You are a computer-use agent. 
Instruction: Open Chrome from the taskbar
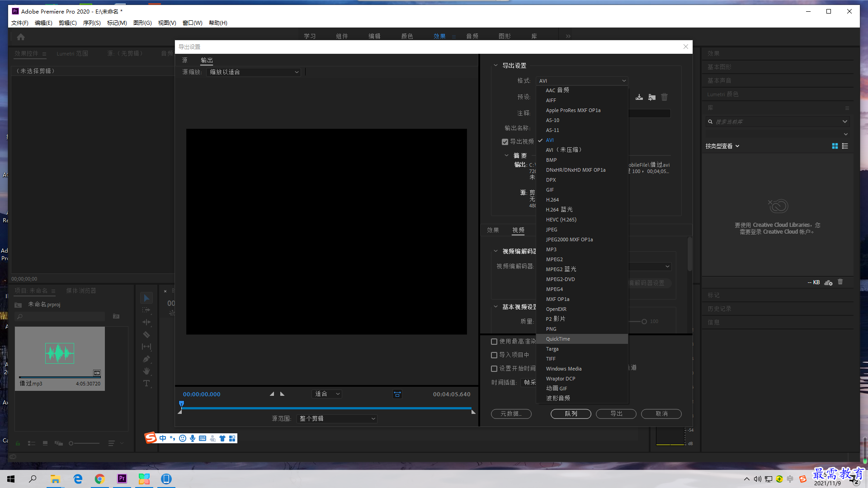point(100,479)
